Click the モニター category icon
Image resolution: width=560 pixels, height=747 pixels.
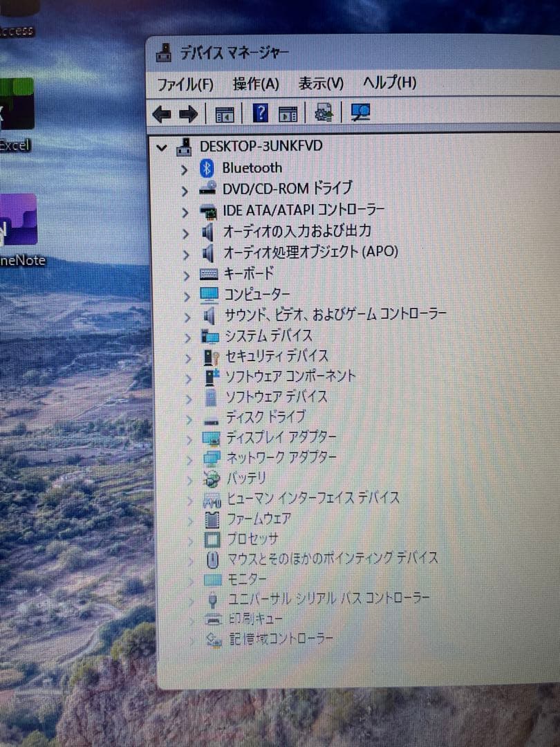[x=213, y=580]
